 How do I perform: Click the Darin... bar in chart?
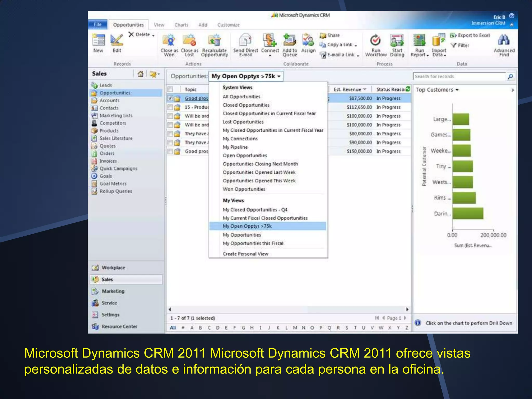tap(468, 213)
